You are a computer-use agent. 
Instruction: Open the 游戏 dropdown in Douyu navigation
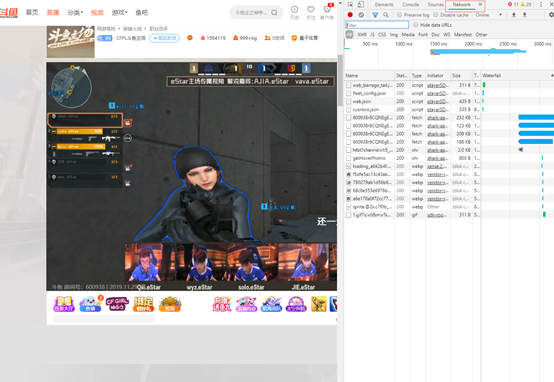119,13
